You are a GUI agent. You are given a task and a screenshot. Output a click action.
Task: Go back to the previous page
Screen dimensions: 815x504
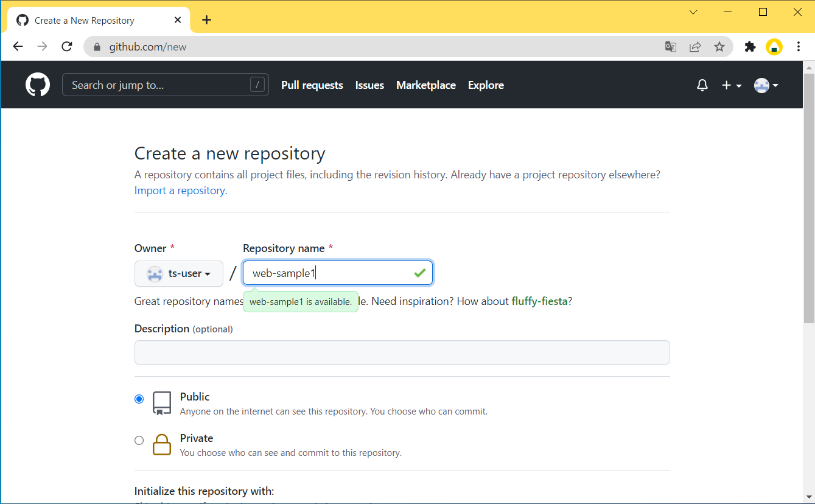[18, 47]
